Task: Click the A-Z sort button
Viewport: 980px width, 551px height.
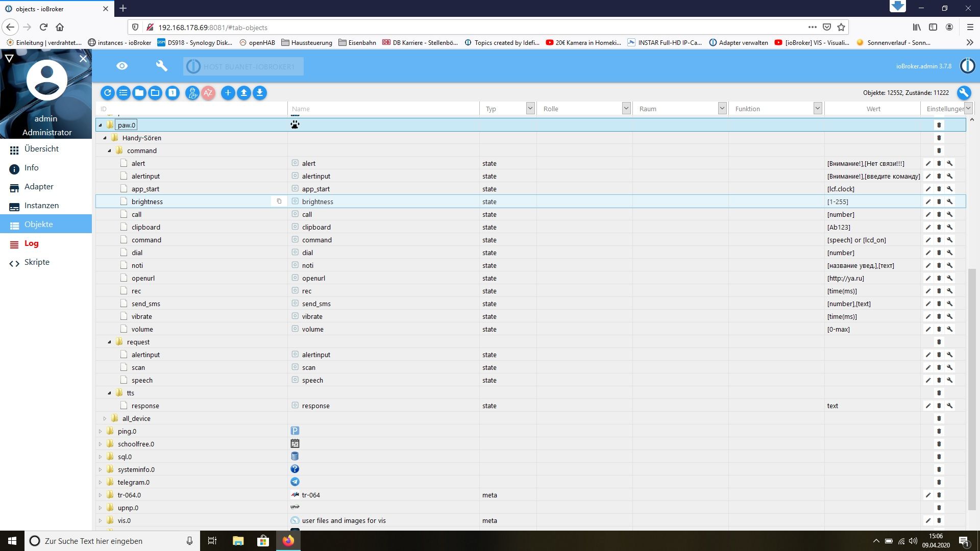Action: click(x=208, y=93)
